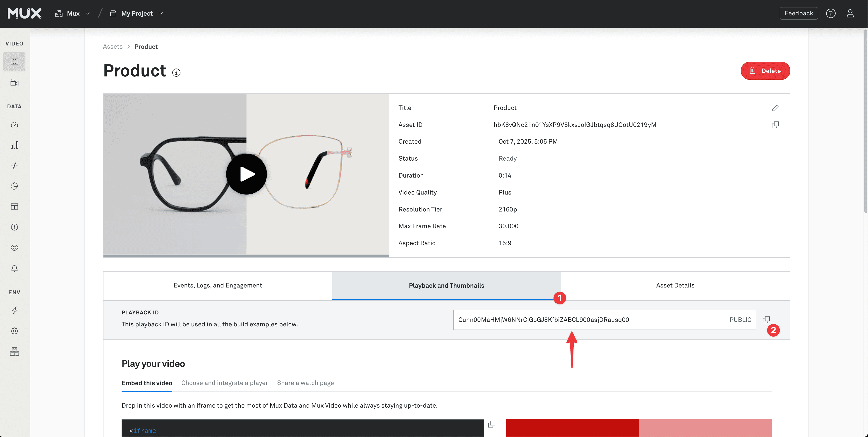Copy the playback ID via copy icon

[767, 320]
